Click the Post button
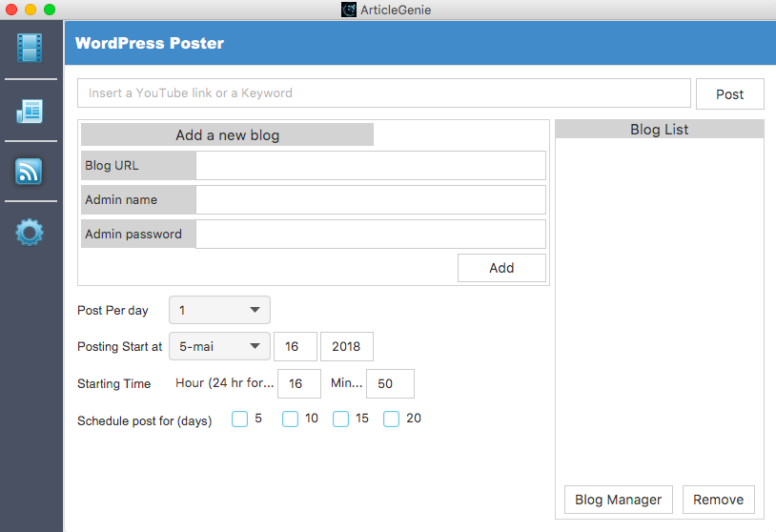Screen dimensions: 776x532 point(730,94)
